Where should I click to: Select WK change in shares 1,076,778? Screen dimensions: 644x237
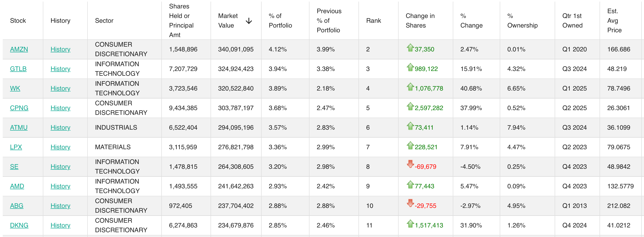(429, 88)
